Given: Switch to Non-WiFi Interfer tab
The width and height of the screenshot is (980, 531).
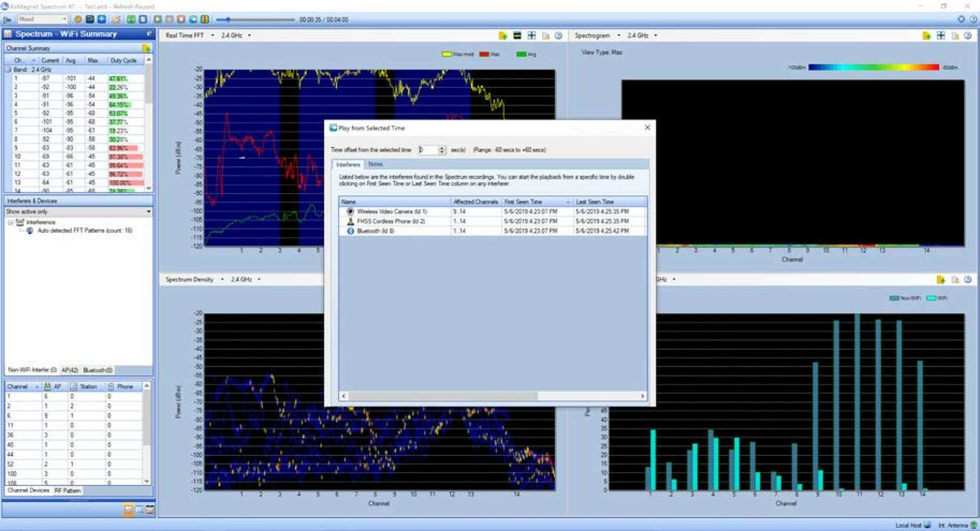Looking at the screenshot, I should coord(32,370).
